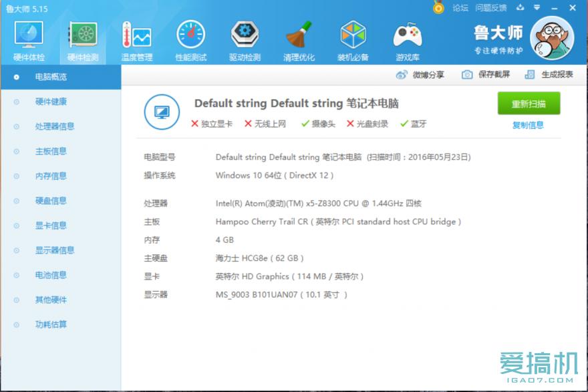Open the 问题反馈 feedback link

(x=491, y=8)
